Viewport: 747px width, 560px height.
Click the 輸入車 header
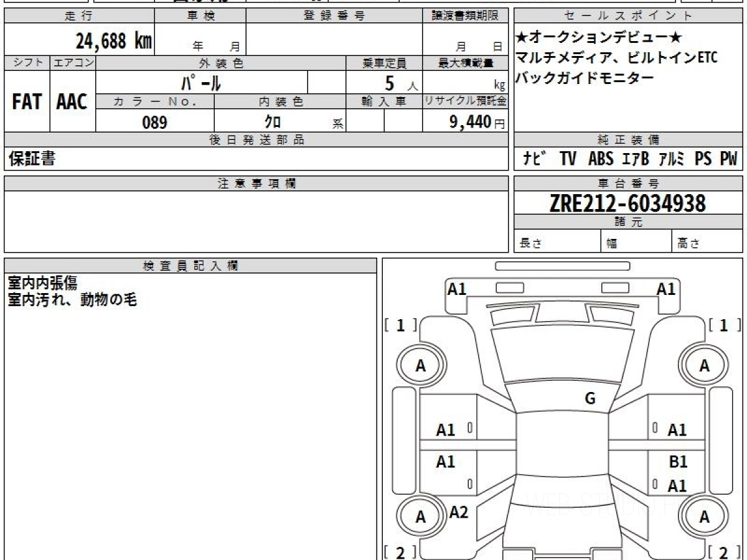tap(384, 101)
